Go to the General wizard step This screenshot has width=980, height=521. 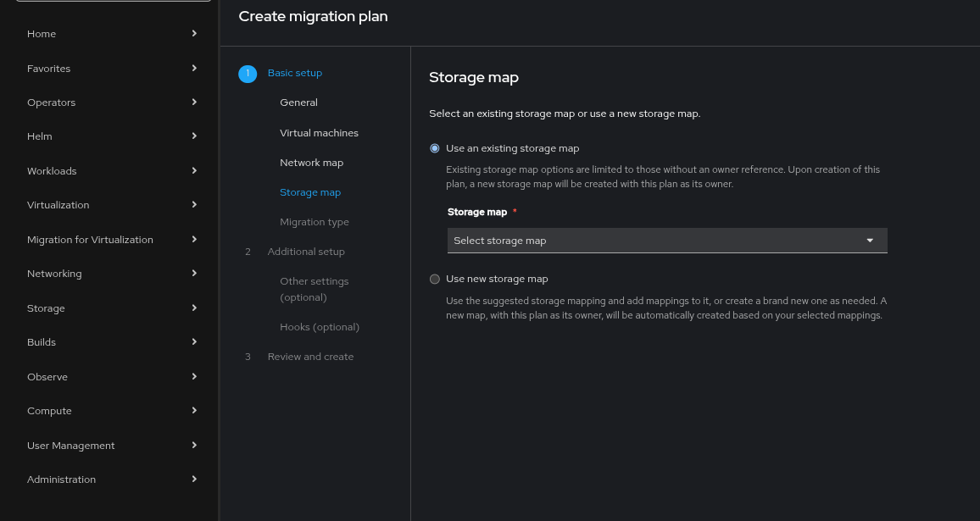[298, 103]
